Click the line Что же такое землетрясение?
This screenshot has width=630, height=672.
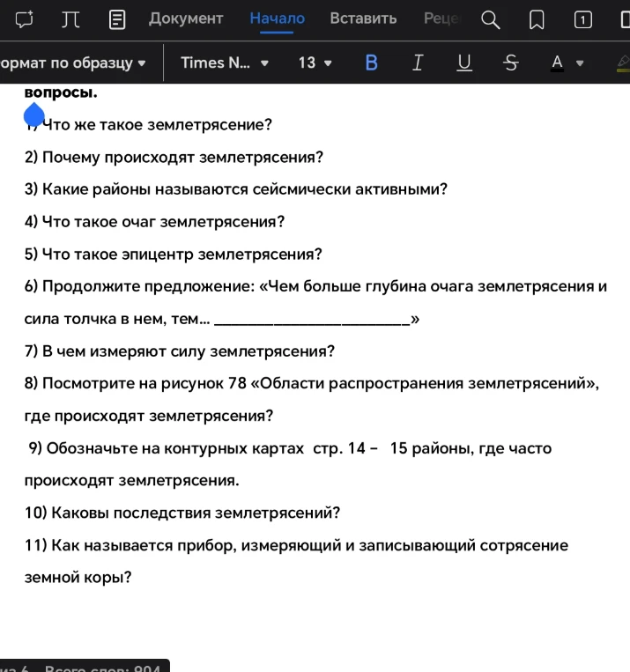pyautogui.click(x=157, y=125)
